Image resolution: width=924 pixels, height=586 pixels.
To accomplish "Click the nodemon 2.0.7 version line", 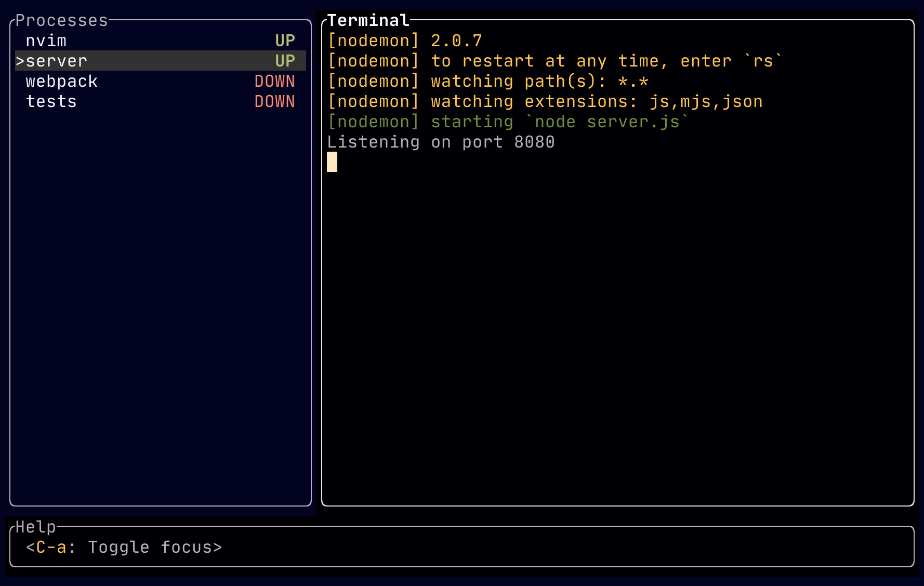I will coord(404,40).
